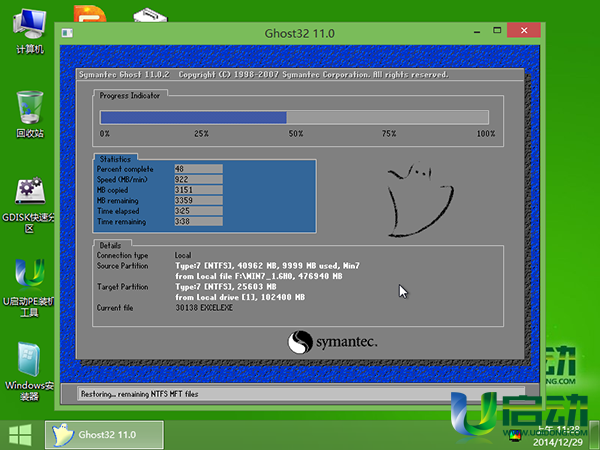This screenshot has height=450, width=600.
Task: Minimize the Ghost32 window
Action: pyautogui.click(x=477, y=31)
